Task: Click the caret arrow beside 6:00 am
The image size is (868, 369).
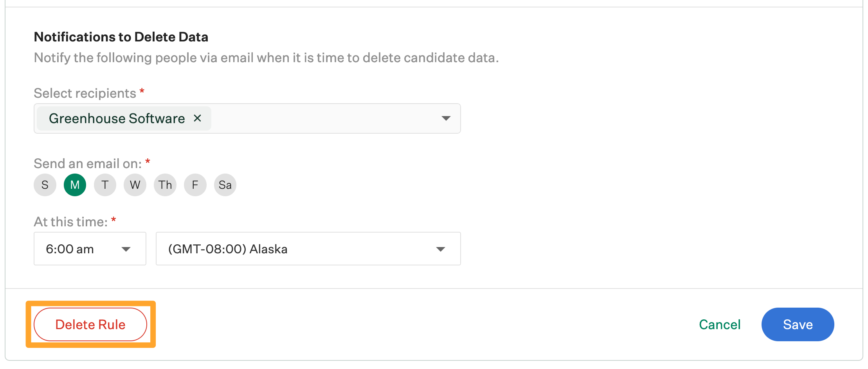Action: point(126,249)
